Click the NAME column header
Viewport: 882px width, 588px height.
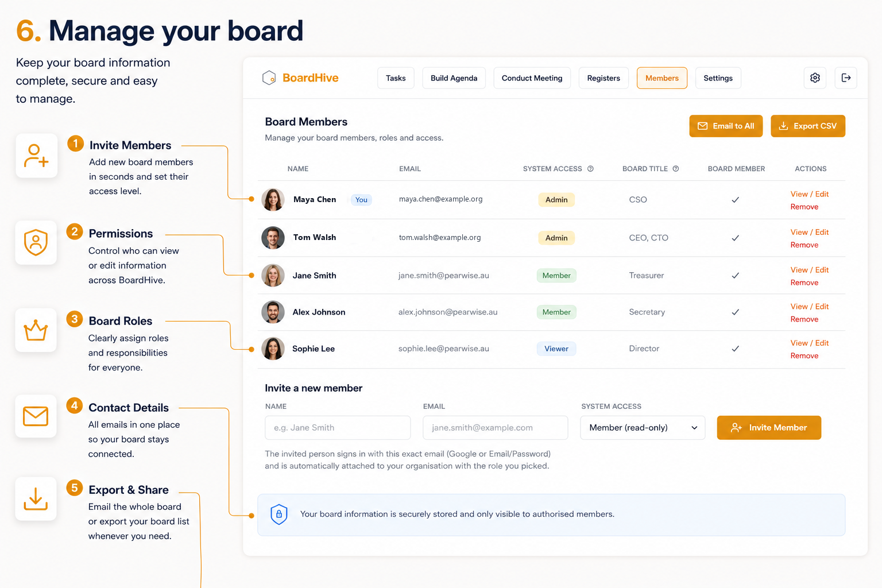(x=298, y=169)
